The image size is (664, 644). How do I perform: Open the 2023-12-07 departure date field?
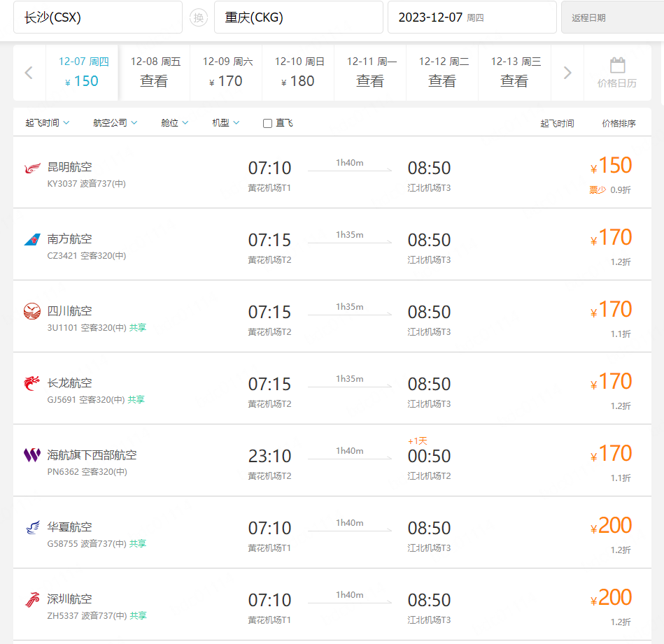tap(472, 17)
